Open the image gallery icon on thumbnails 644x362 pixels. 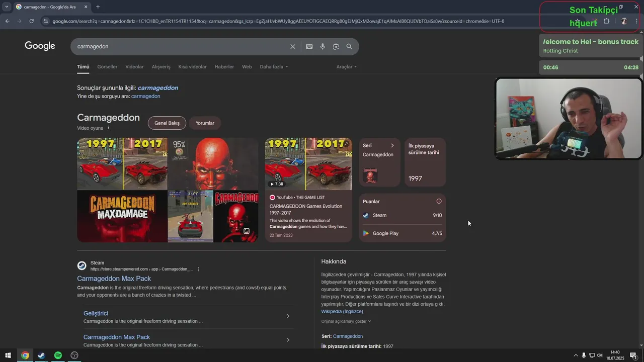point(247,231)
